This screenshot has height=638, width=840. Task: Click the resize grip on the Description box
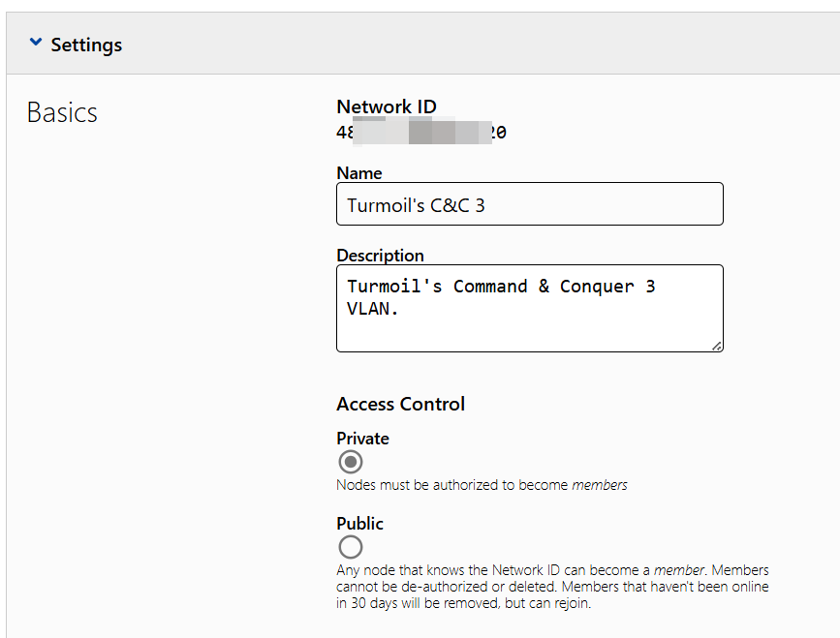click(716, 345)
